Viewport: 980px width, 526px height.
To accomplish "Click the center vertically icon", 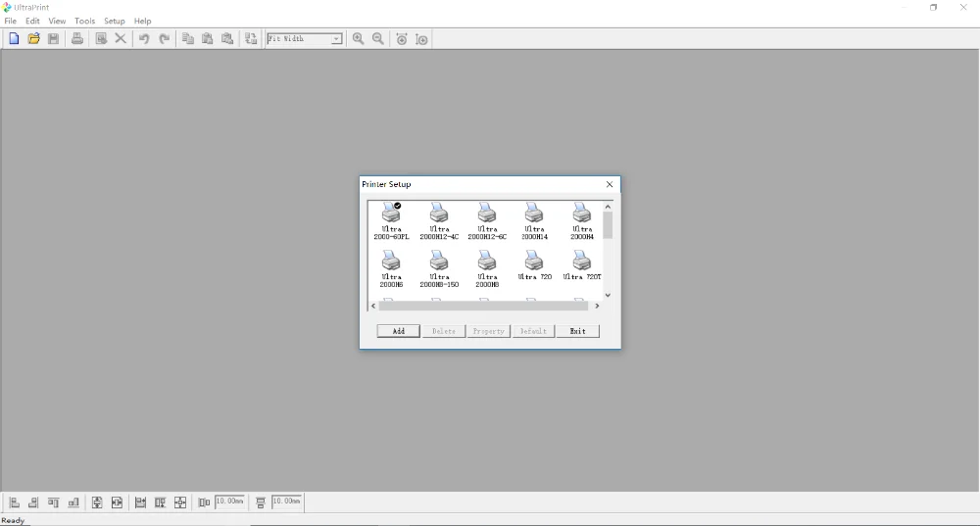I will pyautogui.click(x=97, y=502).
